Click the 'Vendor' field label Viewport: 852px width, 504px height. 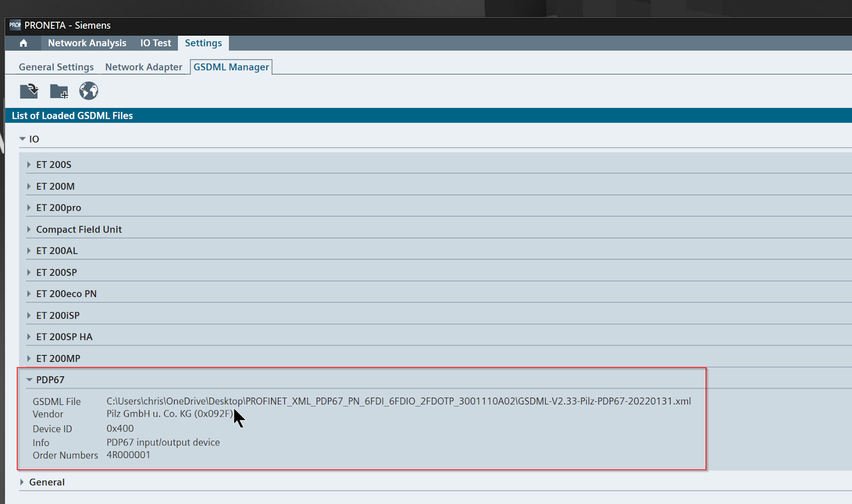pos(48,414)
